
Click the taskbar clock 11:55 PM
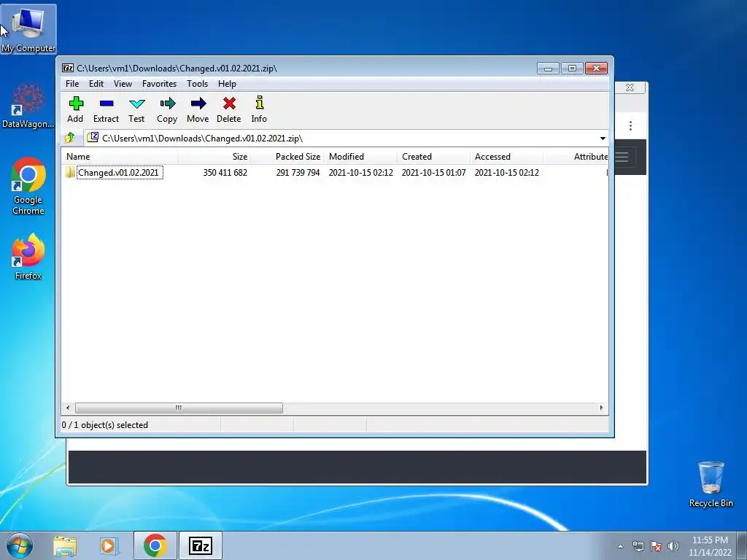tap(710, 540)
